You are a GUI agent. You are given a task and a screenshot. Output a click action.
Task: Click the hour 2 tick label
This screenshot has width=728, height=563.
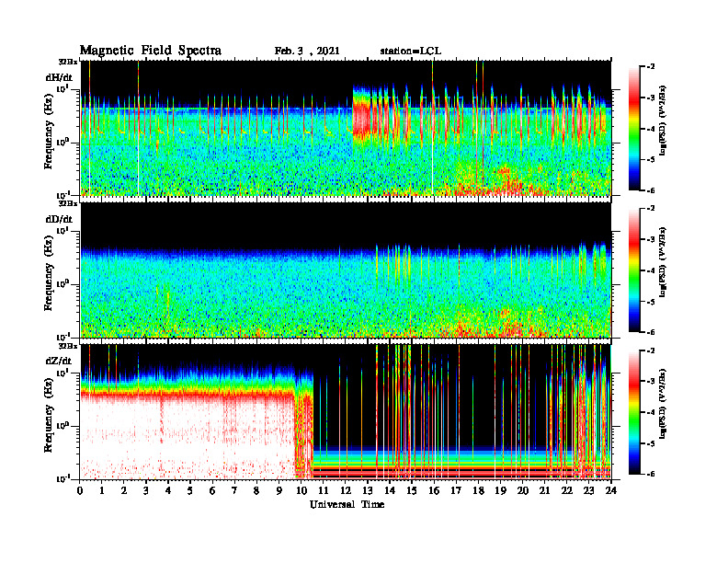[x=124, y=490]
